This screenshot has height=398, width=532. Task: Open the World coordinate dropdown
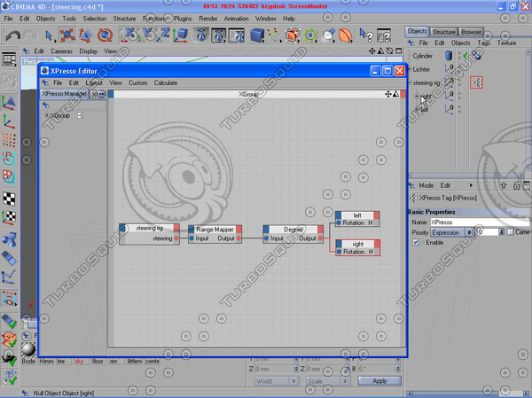click(x=276, y=381)
